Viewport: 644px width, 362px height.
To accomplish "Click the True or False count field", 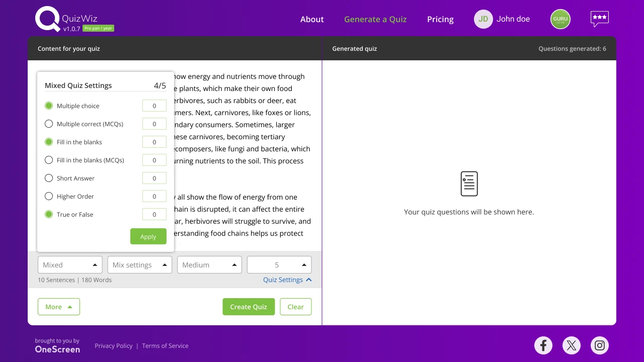I will [154, 214].
